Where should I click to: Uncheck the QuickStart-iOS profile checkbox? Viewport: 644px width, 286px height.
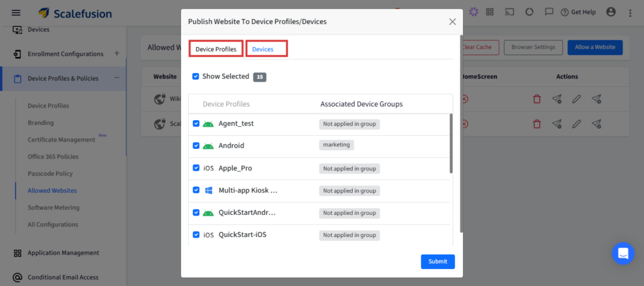point(196,234)
